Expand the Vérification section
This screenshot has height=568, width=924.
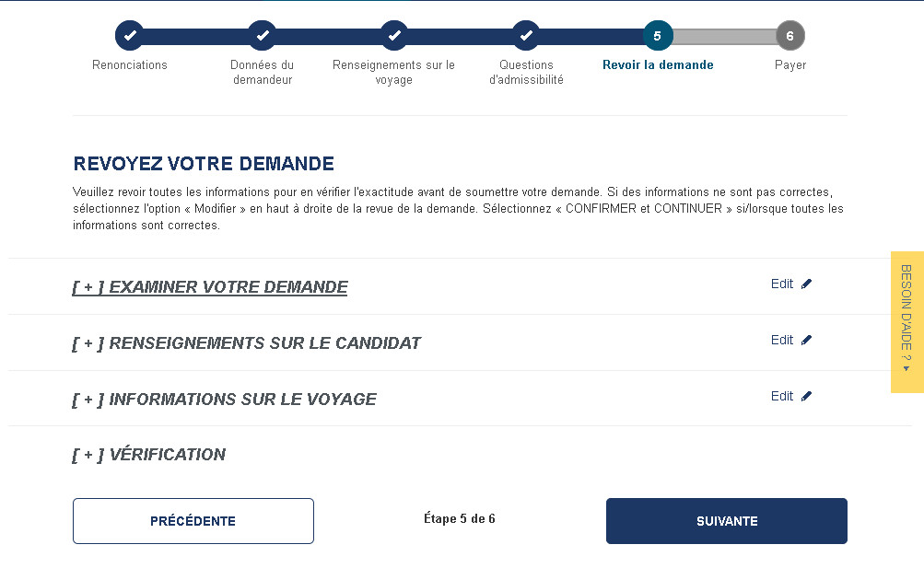point(147,454)
